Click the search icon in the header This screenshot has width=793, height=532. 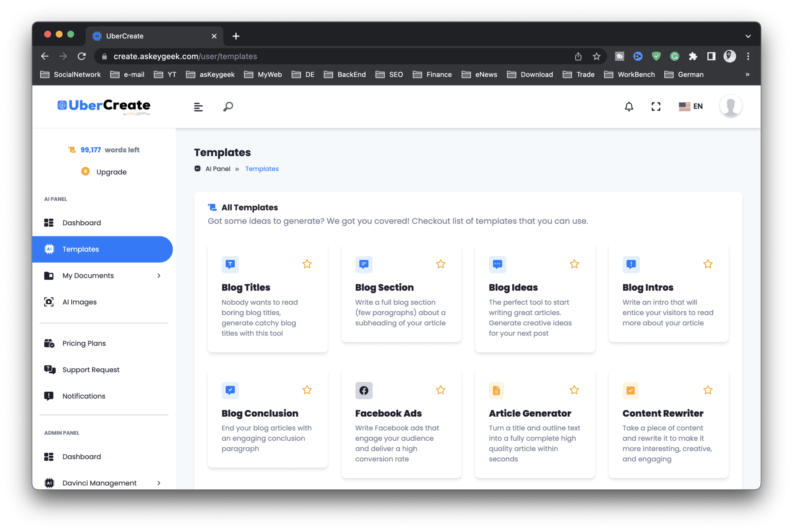tap(228, 107)
